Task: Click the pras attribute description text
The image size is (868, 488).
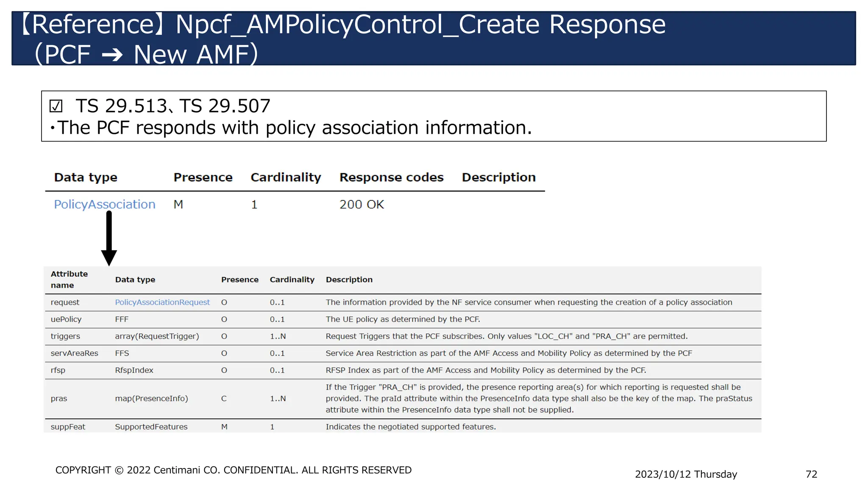Action: tap(538, 399)
